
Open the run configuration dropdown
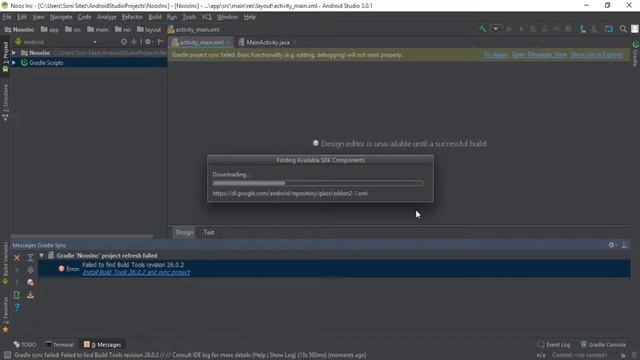[496, 29]
